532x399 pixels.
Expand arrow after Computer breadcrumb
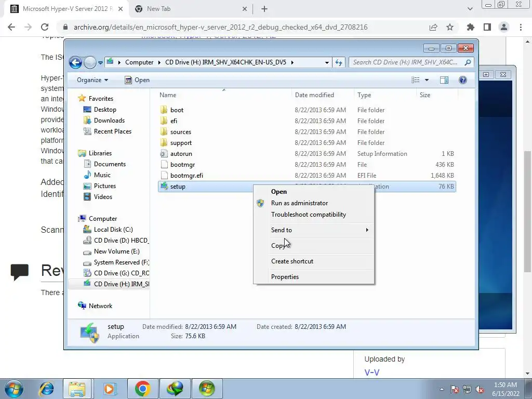[x=159, y=62]
